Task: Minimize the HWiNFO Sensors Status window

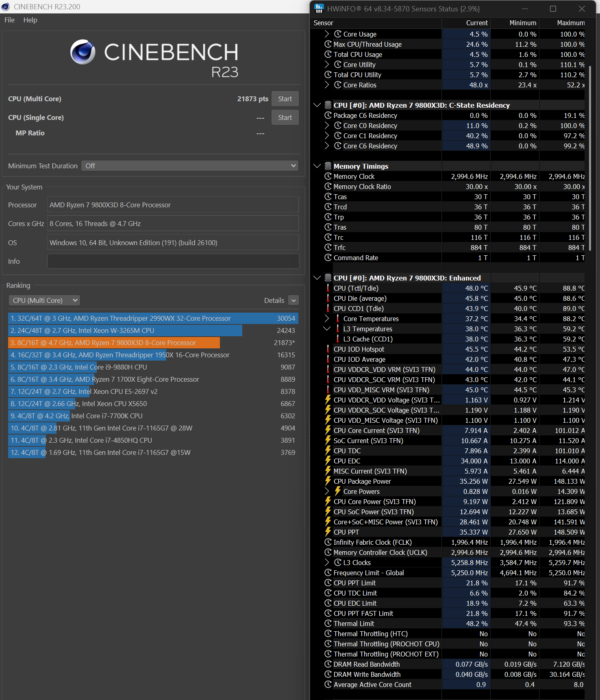Action: click(525, 9)
